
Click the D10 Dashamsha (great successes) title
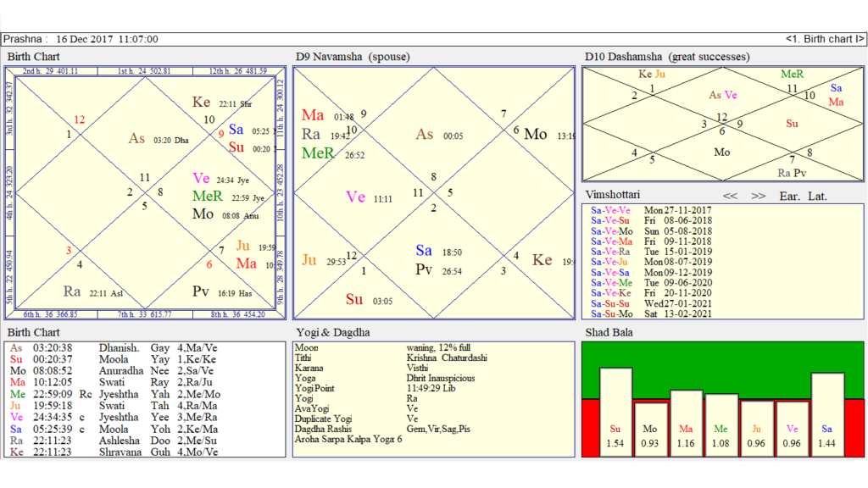click(x=667, y=57)
